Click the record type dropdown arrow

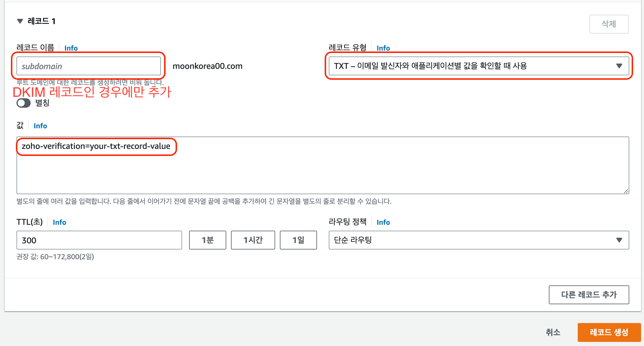(x=619, y=66)
